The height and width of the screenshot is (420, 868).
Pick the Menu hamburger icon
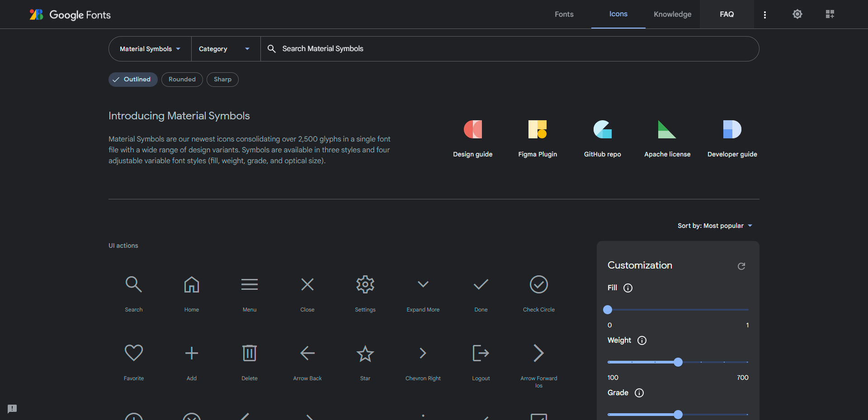[x=250, y=284]
